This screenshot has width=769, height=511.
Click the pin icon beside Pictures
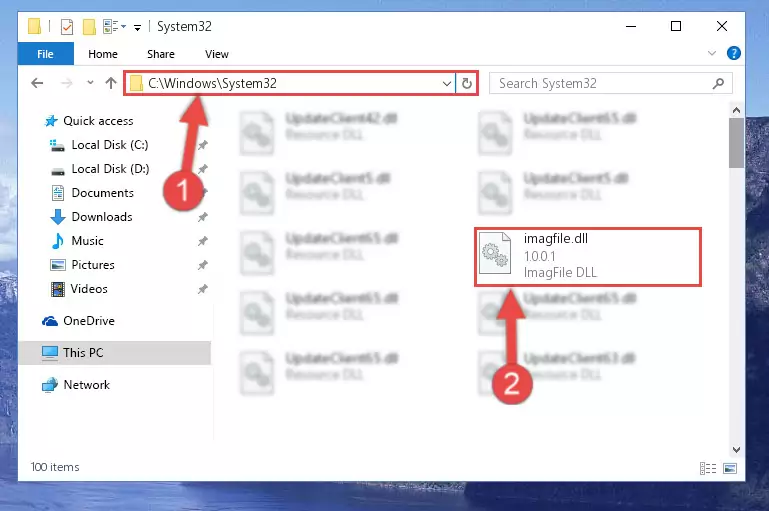(203, 265)
